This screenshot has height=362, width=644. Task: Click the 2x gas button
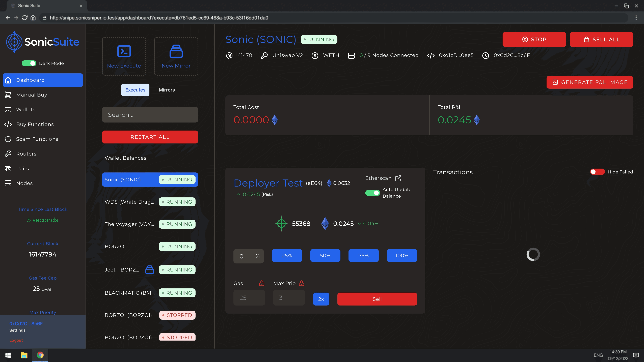[x=321, y=299]
